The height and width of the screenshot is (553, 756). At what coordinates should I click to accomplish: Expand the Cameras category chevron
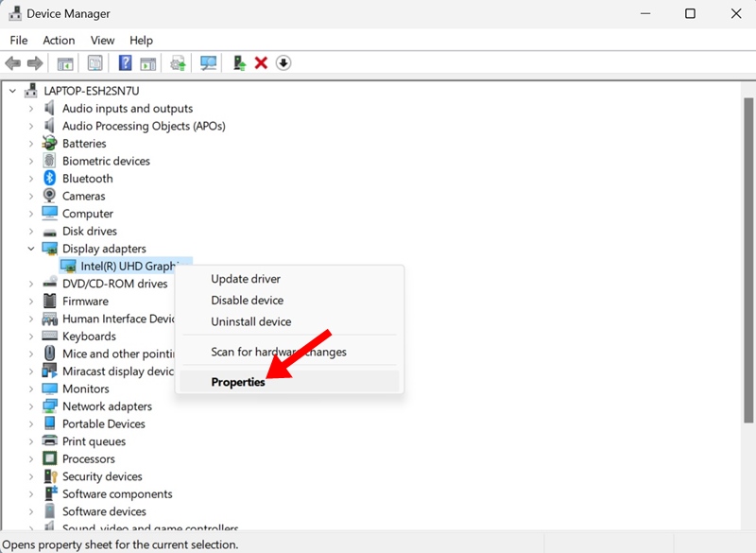[31, 197]
